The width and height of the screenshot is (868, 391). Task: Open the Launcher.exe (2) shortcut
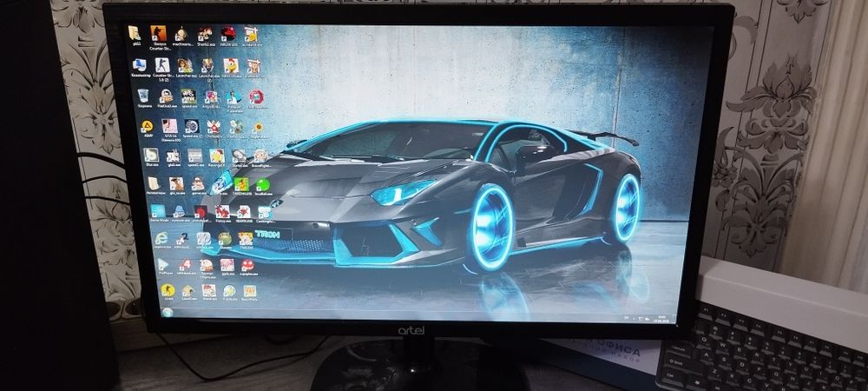207,65
